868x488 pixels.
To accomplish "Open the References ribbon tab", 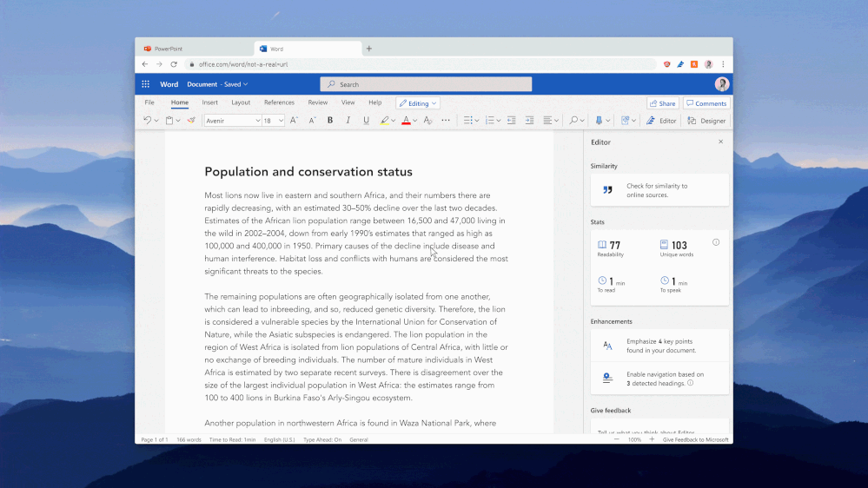I will coord(279,102).
